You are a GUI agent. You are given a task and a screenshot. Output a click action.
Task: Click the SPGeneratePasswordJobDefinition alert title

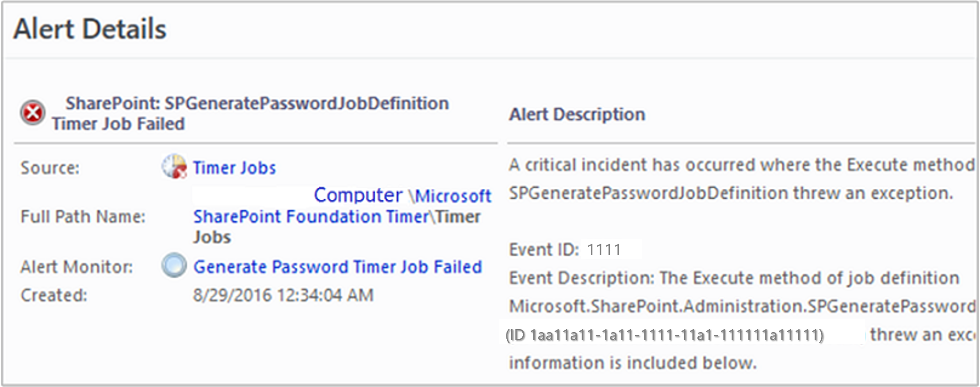click(257, 103)
